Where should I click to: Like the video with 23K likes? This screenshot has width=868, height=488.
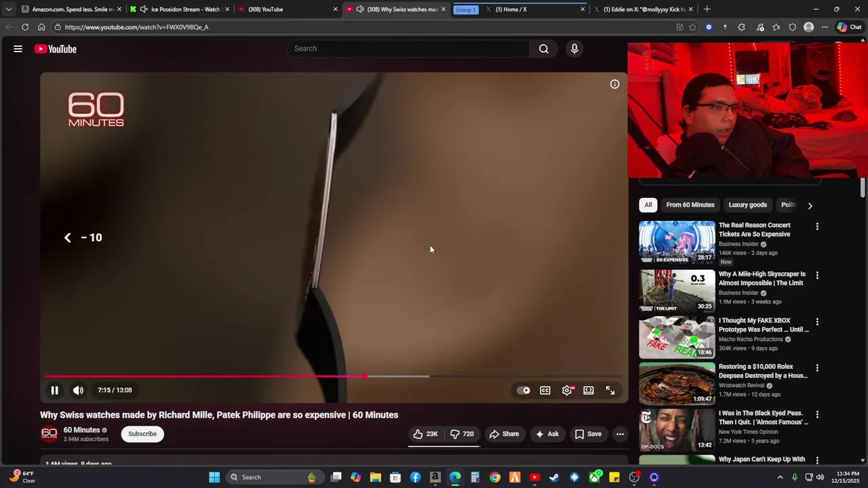(x=425, y=434)
